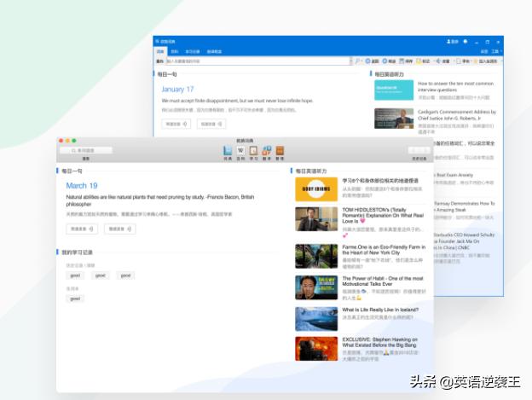The height and width of the screenshot is (400, 532).
Task: Click the search input field in Mac window
Action: click(x=85, y=150)
